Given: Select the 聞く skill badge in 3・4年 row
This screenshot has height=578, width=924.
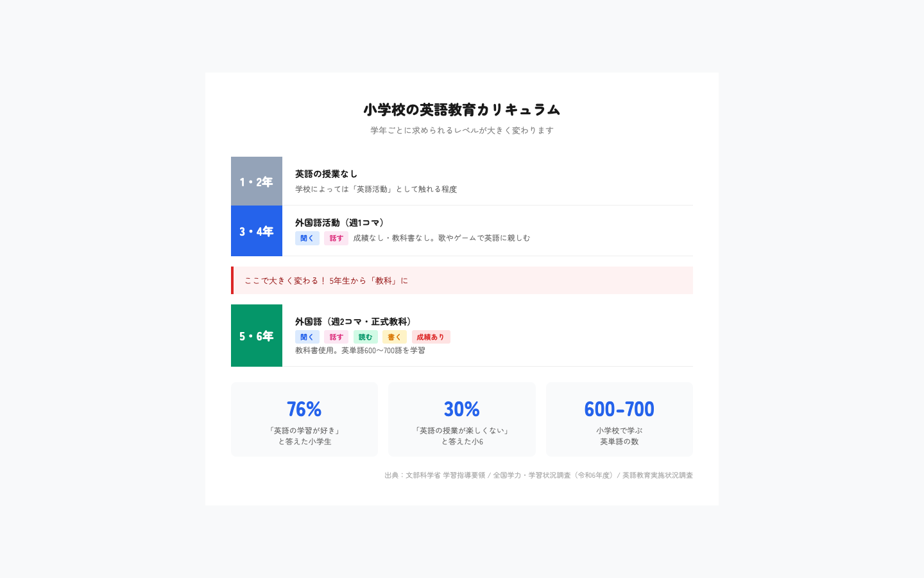Looking at the screenshot, I should pyautogui.click(x=307, y=238).
